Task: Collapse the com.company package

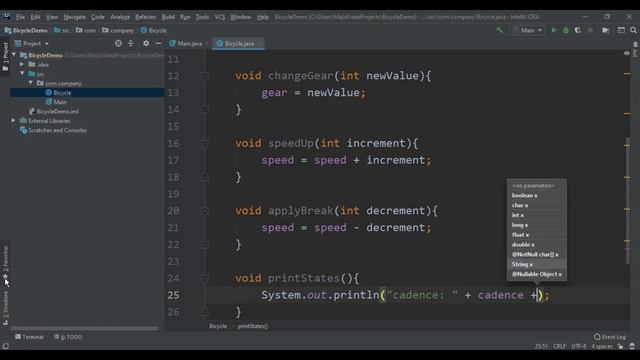Action: [31, 83]
